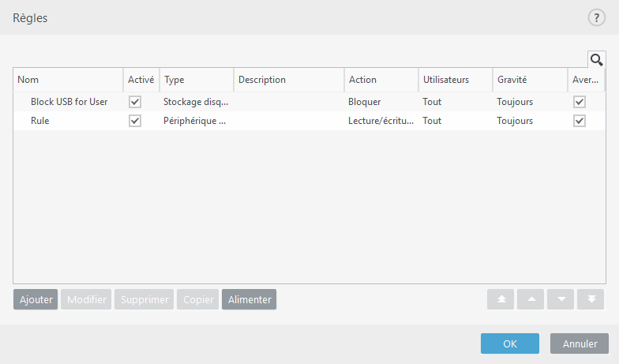Click Tout in Block USB for User row

click(432, 102)
